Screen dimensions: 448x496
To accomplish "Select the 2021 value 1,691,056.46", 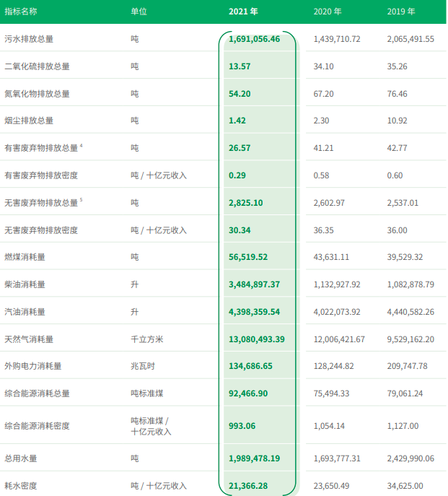I will click(x=254, y=39).
